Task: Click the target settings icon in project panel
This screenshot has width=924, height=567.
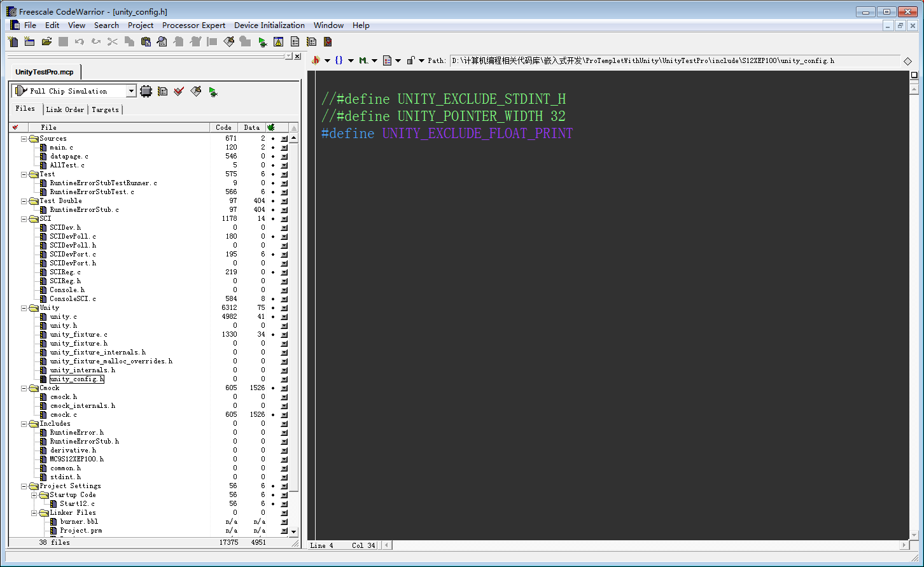Action: click(x=162, y=91)
